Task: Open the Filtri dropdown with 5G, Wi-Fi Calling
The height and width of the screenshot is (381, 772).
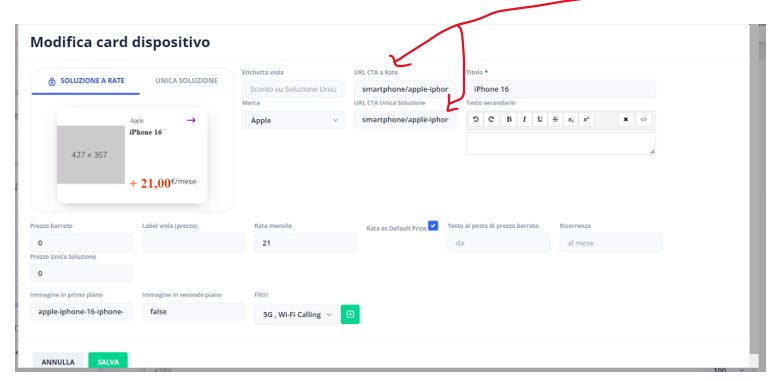Action: 296,314
